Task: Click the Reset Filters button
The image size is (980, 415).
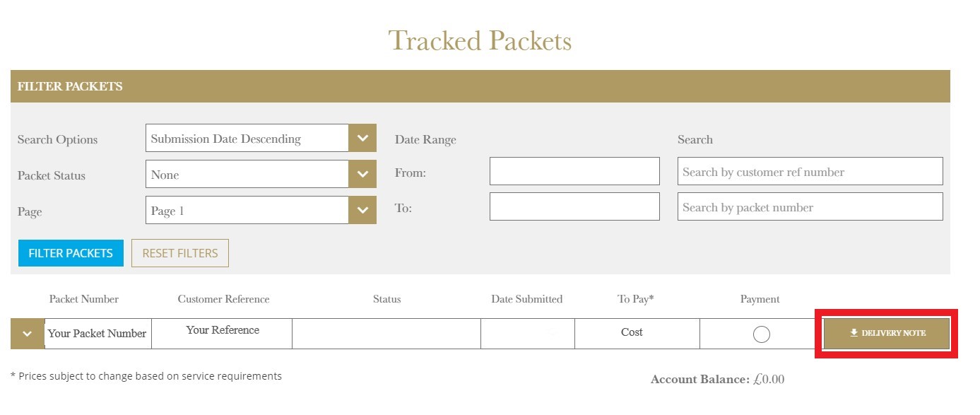Action: [x=180, y=253]
